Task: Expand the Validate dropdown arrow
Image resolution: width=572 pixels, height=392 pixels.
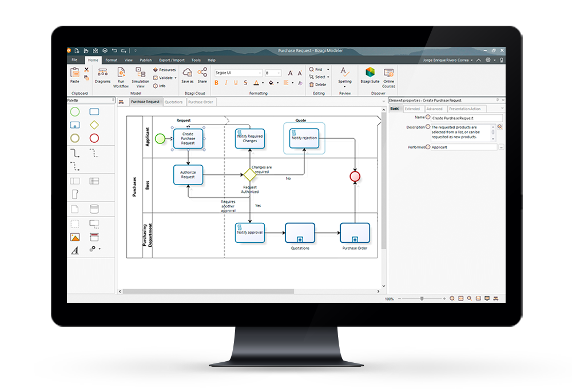Action: pos(176,78)
